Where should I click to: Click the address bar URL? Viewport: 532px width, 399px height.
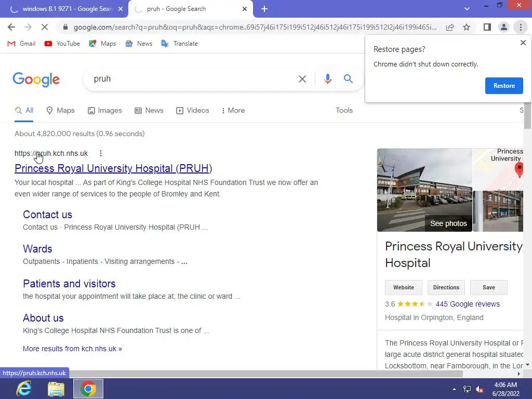(x=255, y=27)
